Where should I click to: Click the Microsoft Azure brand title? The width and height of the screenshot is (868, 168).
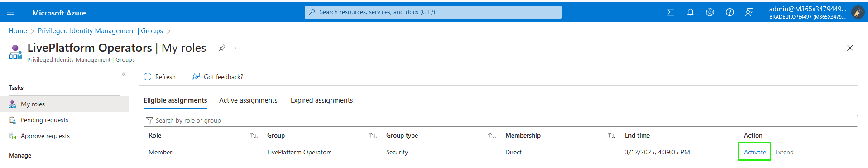tap(59, 13)
